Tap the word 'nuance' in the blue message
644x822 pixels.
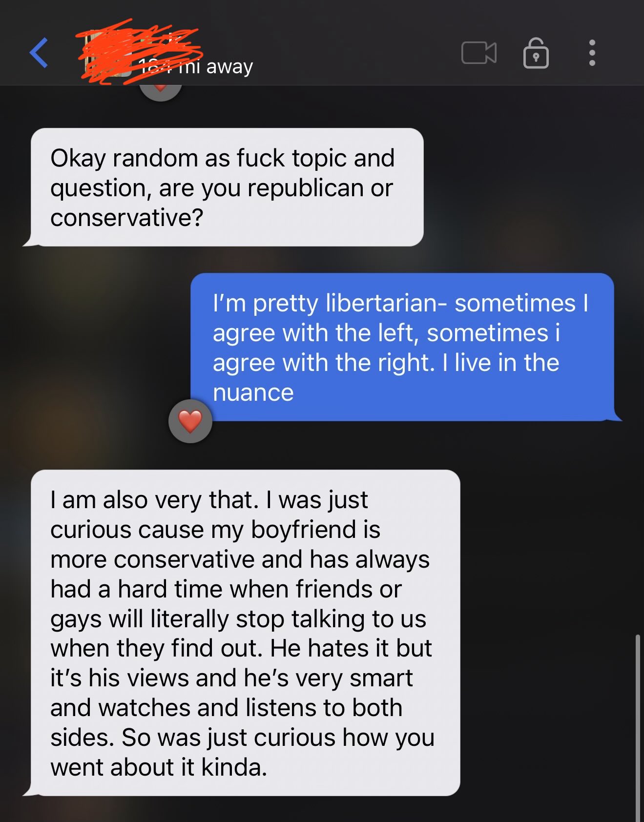pyautogui.click(x=253, y=392)
